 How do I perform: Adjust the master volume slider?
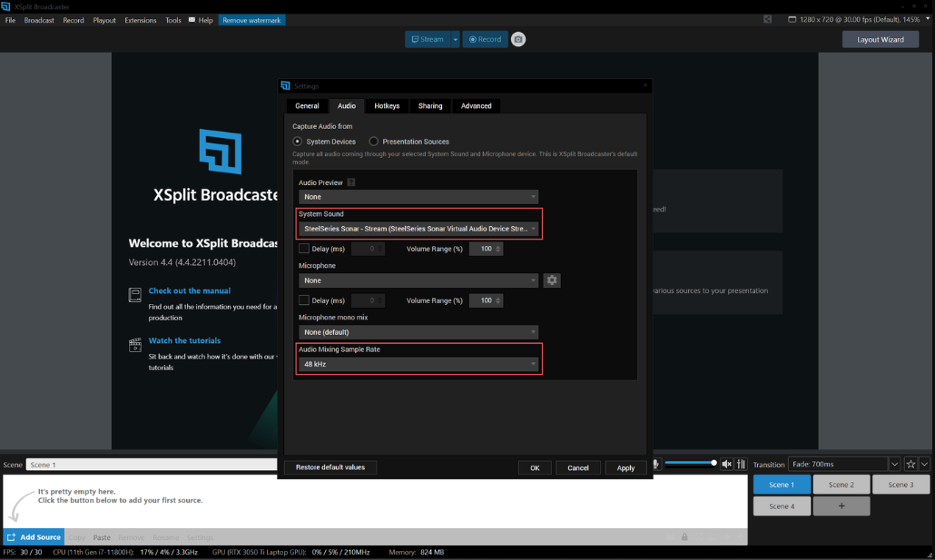(x=691, y=463)
